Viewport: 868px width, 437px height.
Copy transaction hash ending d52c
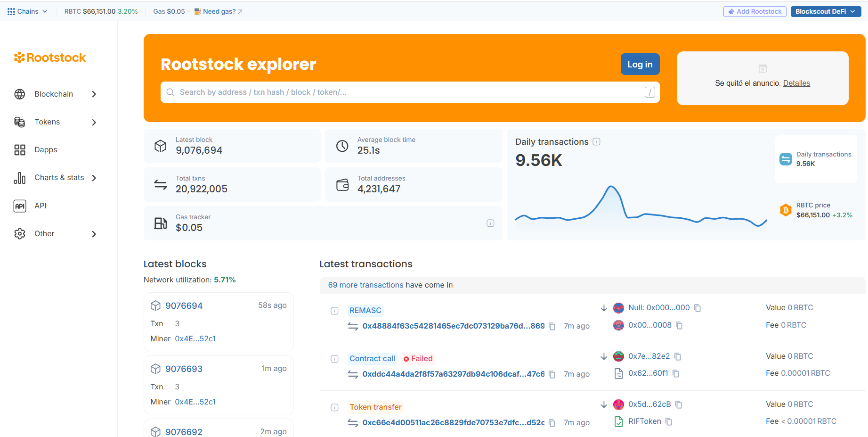(552, 423)
